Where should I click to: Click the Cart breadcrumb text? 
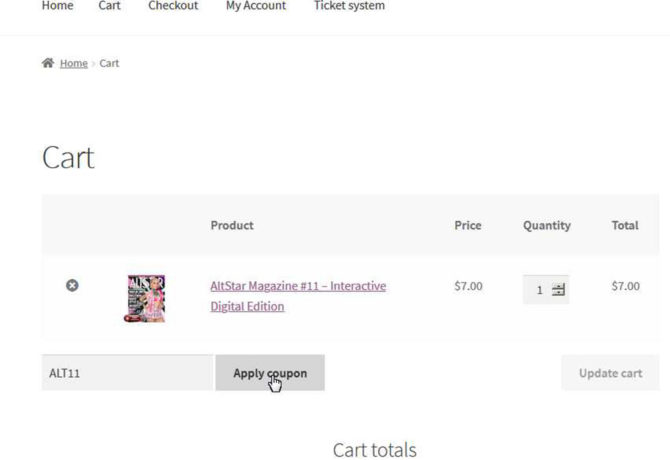coord(109,63)
